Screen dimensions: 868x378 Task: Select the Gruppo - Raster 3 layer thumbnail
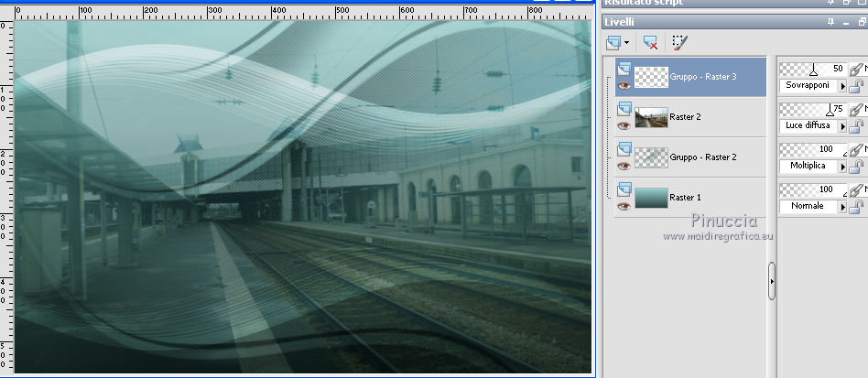tap(651, 78)
